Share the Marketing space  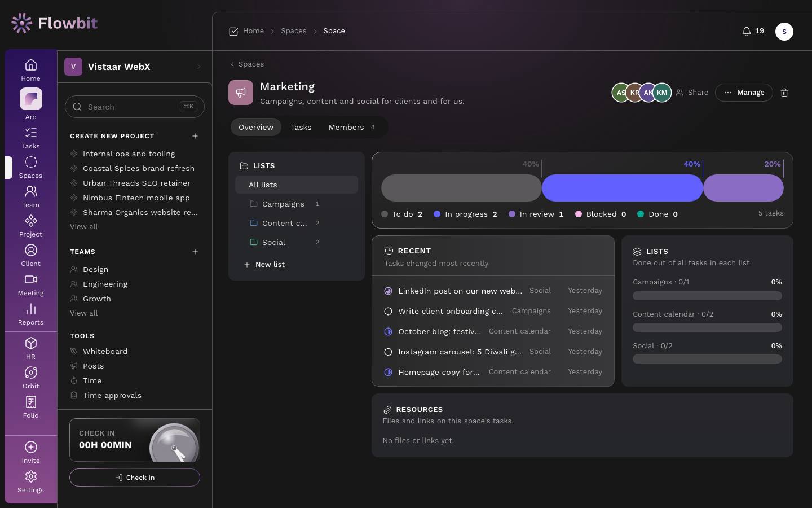692,93
